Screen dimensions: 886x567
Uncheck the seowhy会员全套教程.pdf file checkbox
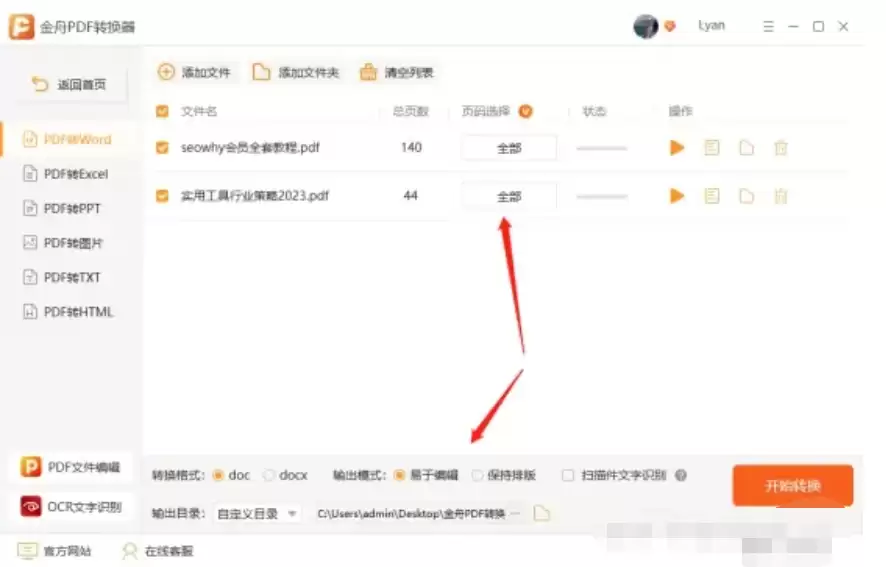163,148
